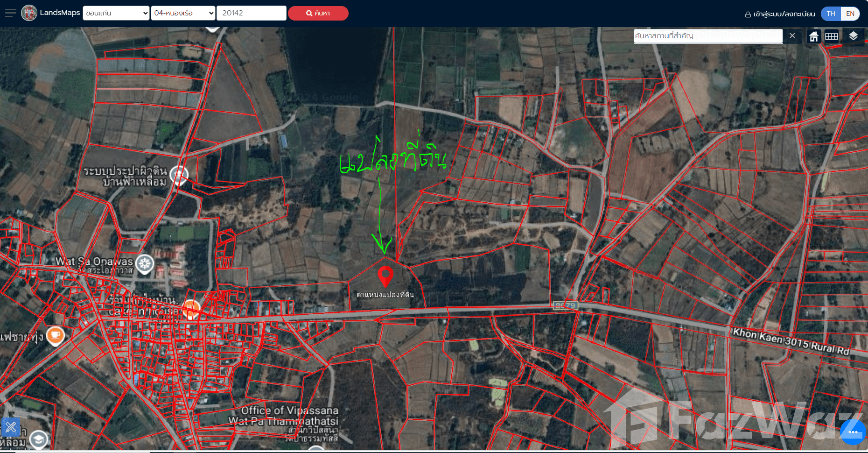Click the home icon on map toolbar
Viewport: 868px width, 453px height.
coord(813,36)
